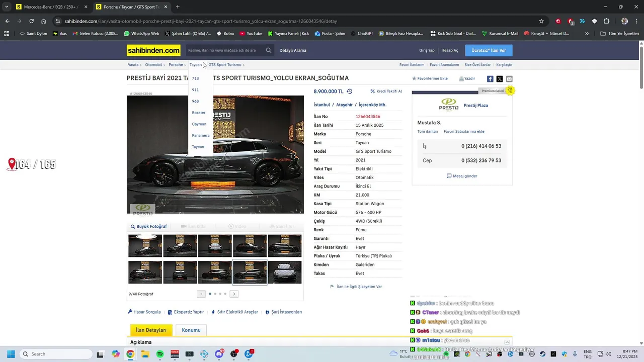This screenshot has width=644, height=362.
Task: Open the Chrome profile avatar
Action: point(624,21)
